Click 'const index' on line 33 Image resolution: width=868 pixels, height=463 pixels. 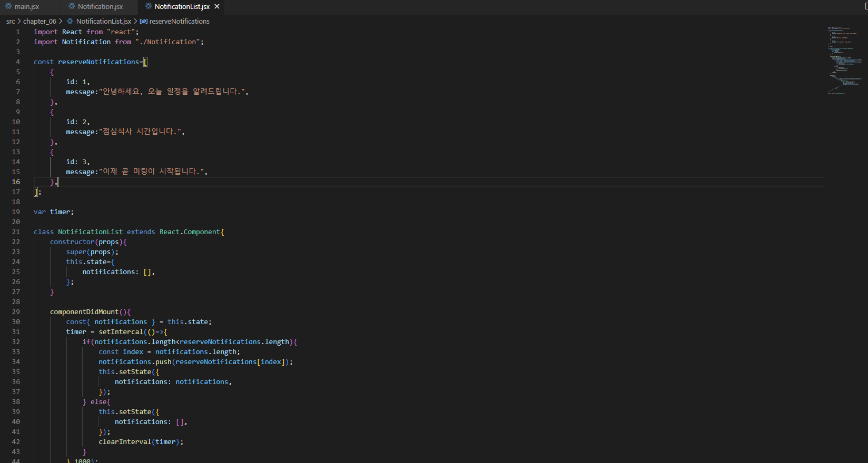click(x=121, y=352)
